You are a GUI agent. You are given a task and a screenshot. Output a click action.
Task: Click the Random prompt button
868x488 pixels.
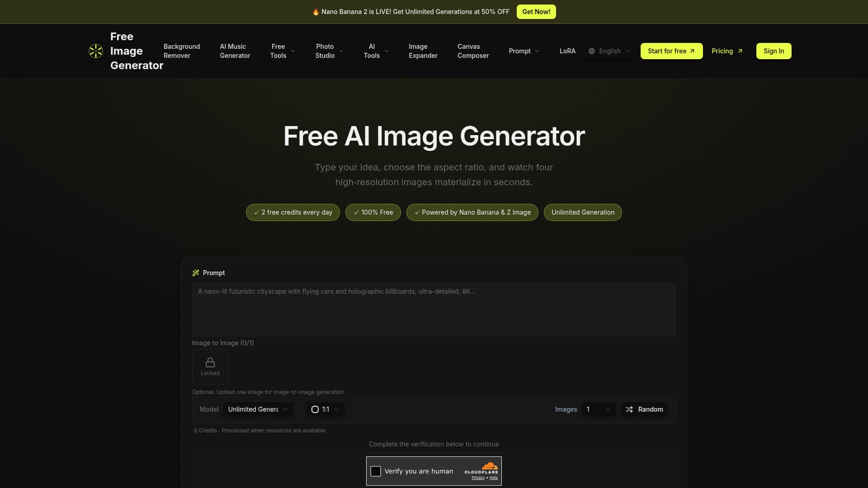tap(644, 409)
